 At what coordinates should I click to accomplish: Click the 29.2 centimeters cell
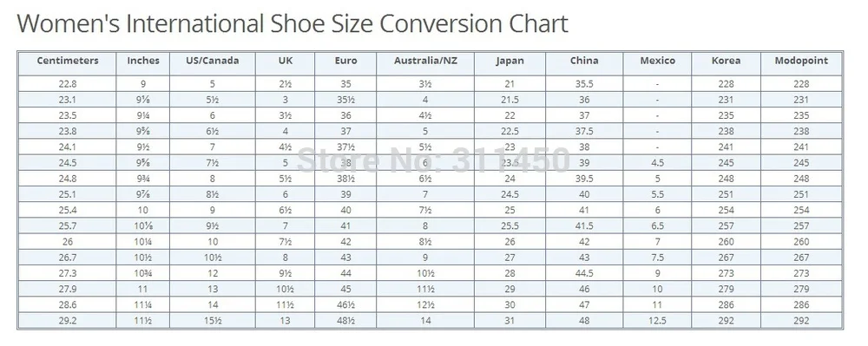tap(68, 321)
